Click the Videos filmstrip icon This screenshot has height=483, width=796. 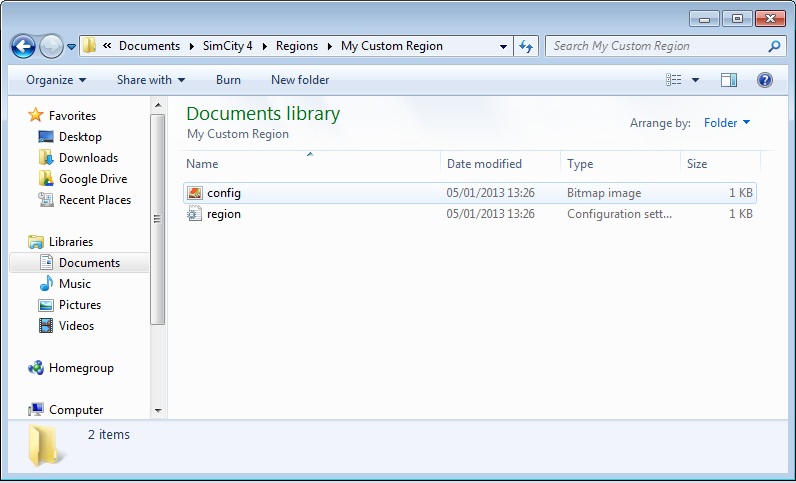click(x=46, y=326)
